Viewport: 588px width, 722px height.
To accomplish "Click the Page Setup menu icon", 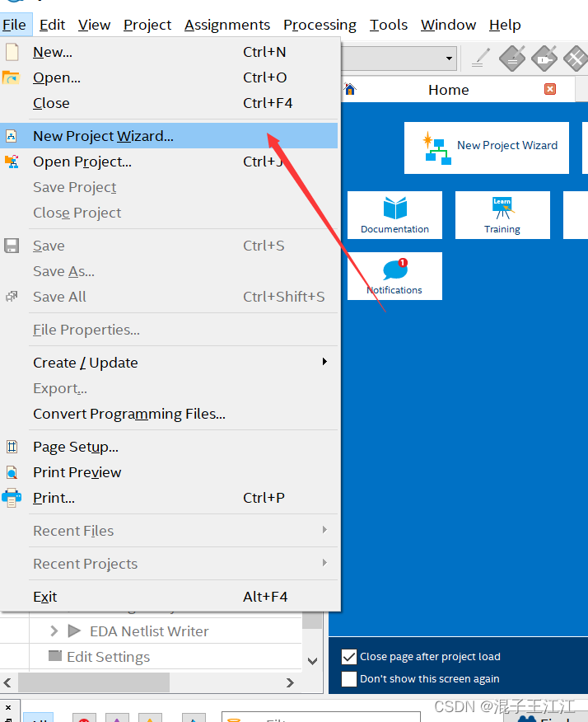I will (12, 447).
